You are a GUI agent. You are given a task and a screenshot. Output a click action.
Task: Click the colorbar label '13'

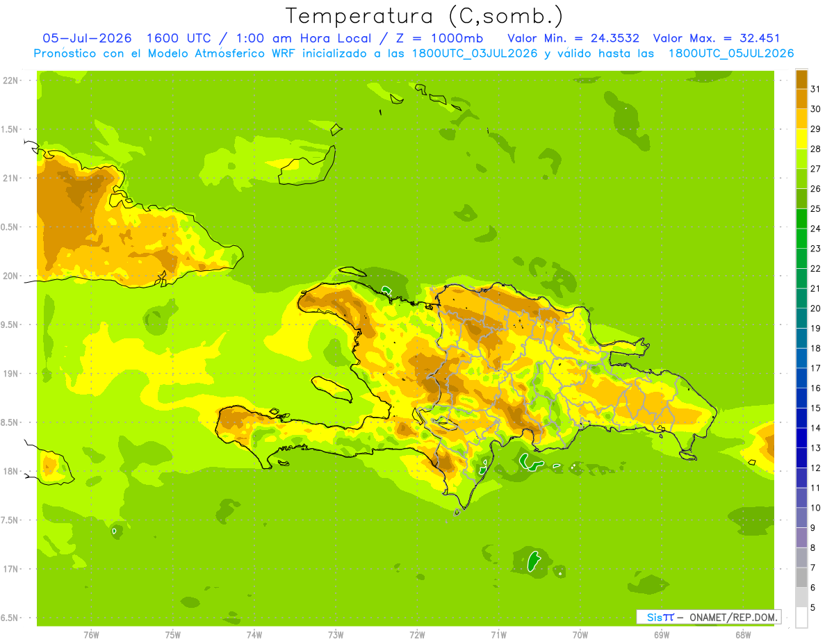pyautogui.click(x=816, y=448)
